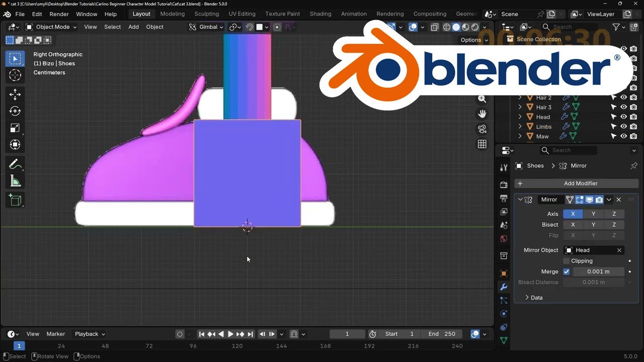Enable the Clipping checkbox

tap(567, 261)
